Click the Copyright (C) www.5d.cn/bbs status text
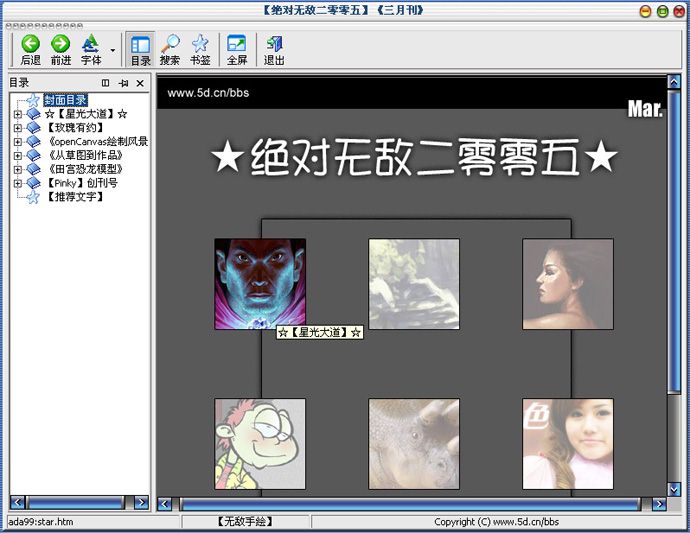This screenshot has height=533, width=690. [496, 522]
